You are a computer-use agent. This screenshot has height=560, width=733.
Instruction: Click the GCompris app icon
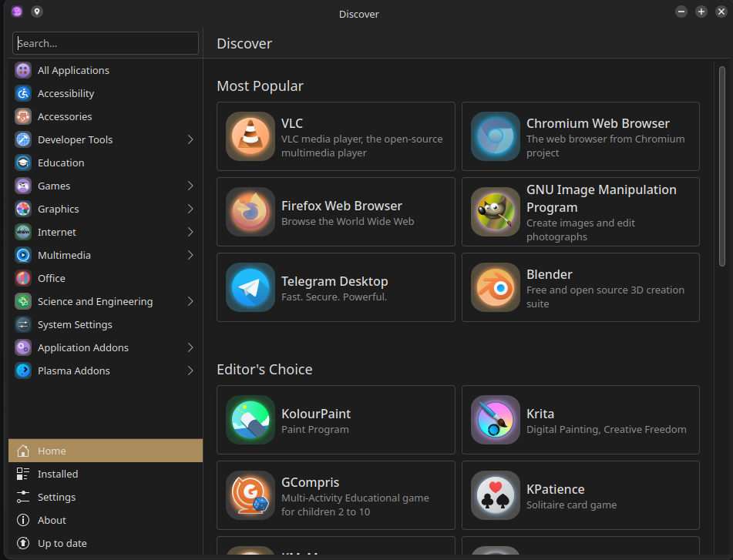click(x=250, y=495)
